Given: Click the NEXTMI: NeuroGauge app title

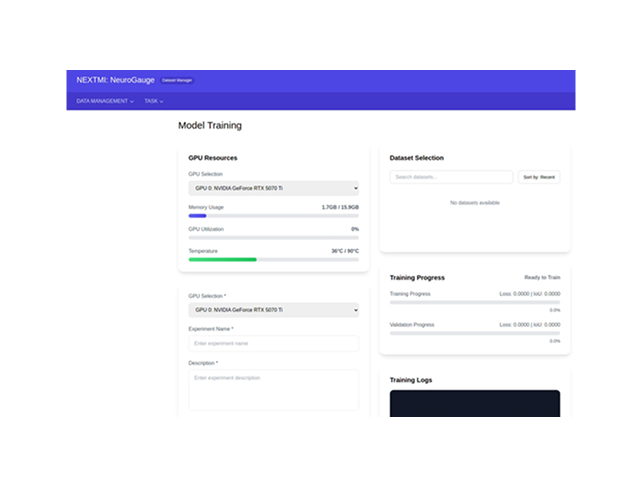Looking at the screenshot, I should pyautogui.click(x=115, y=80).
